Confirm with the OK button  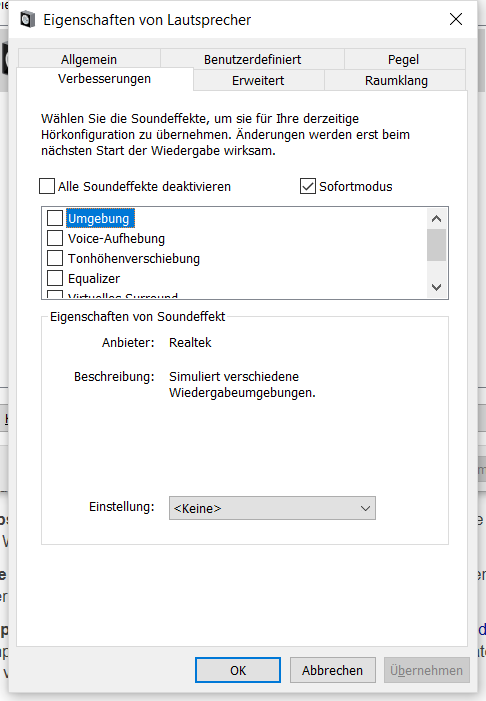pyautogui.click(x=238, y=670)
